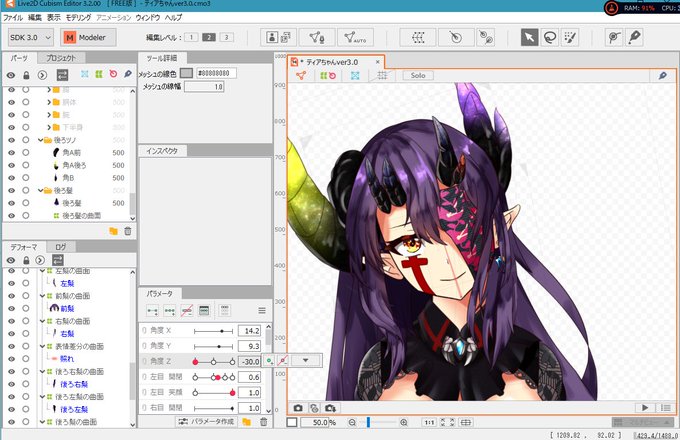The width and height of the screenshot is (680, 440).
Task: Open the parameter key edit dialog icon
Action: (x=204, y=310)
